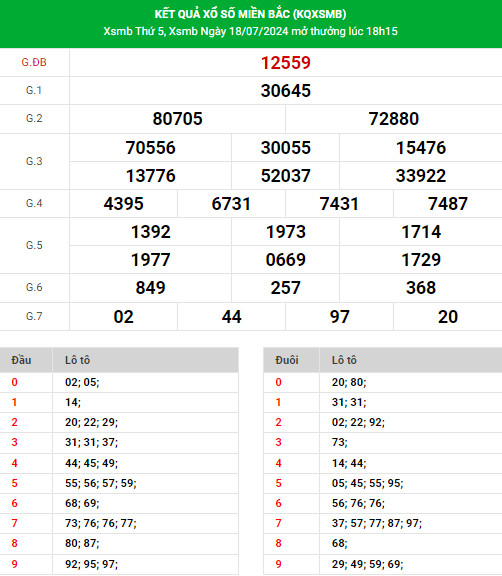Click the G.7 prize cell 97
This screenshot has height=576, width=502.
(339, 317)
